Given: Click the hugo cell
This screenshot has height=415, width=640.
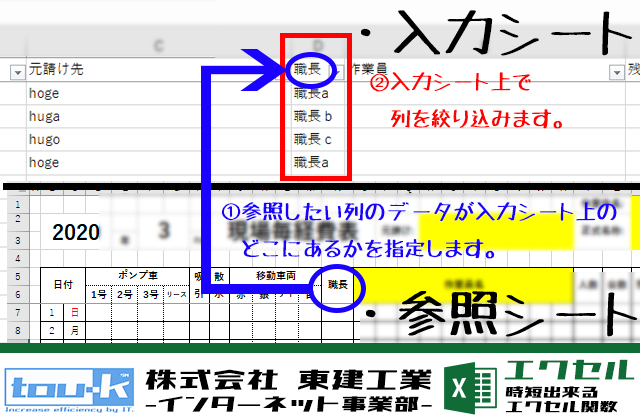Looking at the screenshot, I should [43, 139].
